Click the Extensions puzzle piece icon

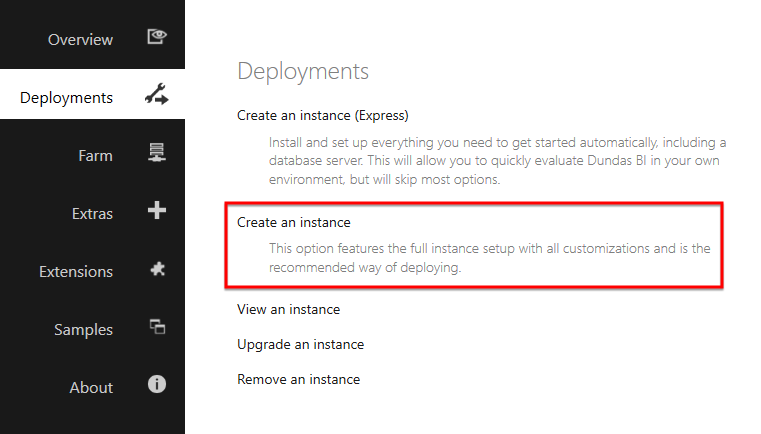tap(157, 269)
